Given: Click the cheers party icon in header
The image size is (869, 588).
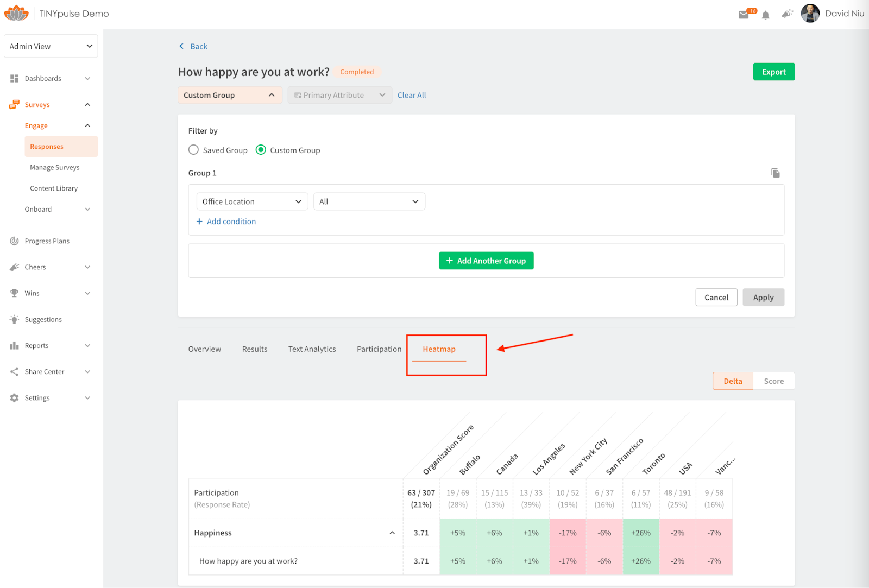Looking at the screenshot, I should point(787,14).
